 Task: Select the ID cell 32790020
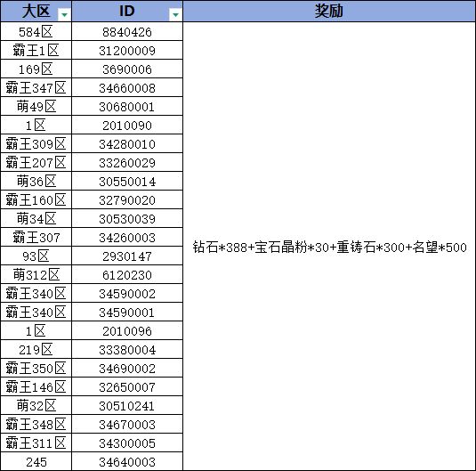click(x=127, y=199)
